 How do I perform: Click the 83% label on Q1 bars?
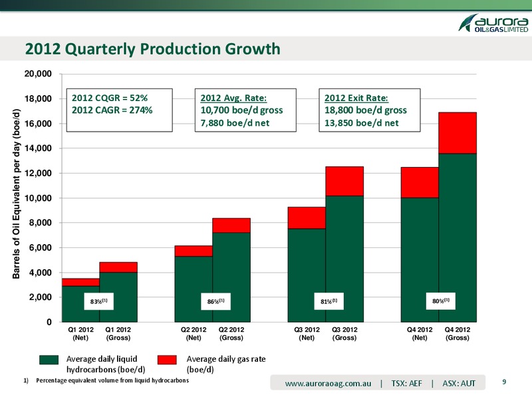98,301
